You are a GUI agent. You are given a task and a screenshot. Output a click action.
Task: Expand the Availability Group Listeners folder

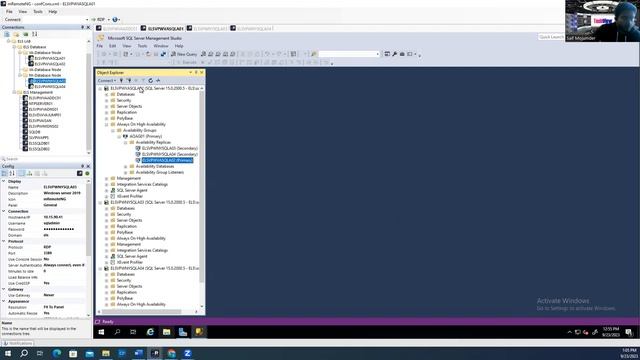[x=126, y=172]
